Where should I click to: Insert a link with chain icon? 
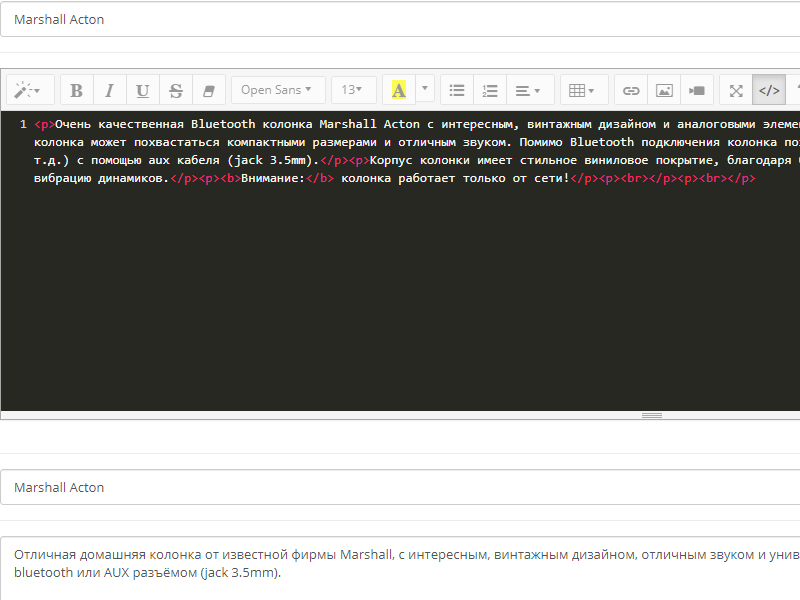click(631, 90)
